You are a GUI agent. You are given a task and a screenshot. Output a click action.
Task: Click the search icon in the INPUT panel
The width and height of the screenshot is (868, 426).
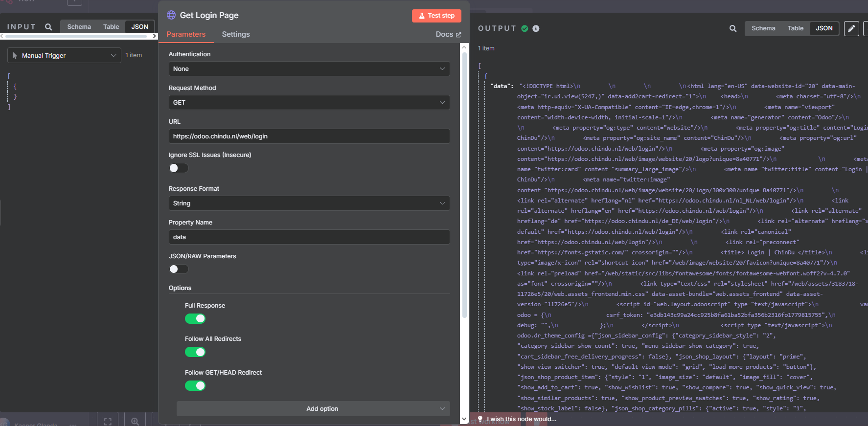(x=48, y=27)
